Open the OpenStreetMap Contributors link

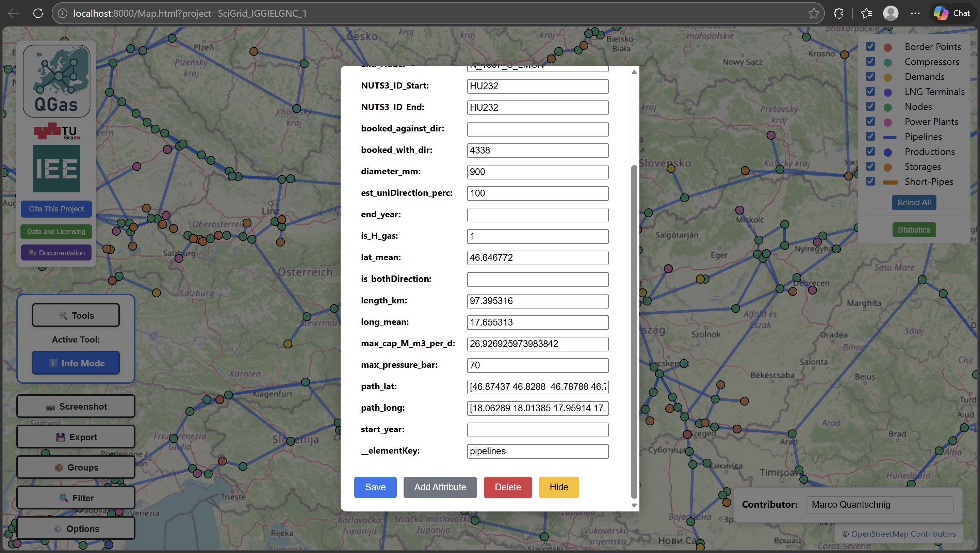[x=903, y=534]
